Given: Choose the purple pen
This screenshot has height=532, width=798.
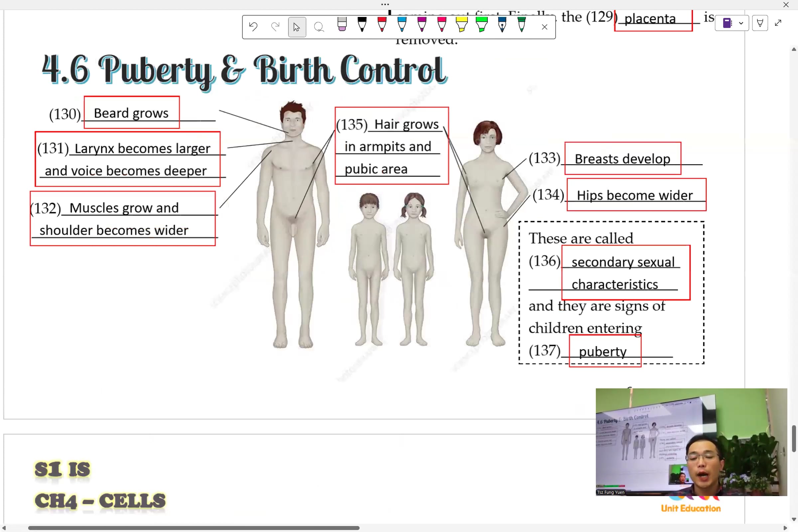Looking at the screenshot, I should tap(422, 24).
